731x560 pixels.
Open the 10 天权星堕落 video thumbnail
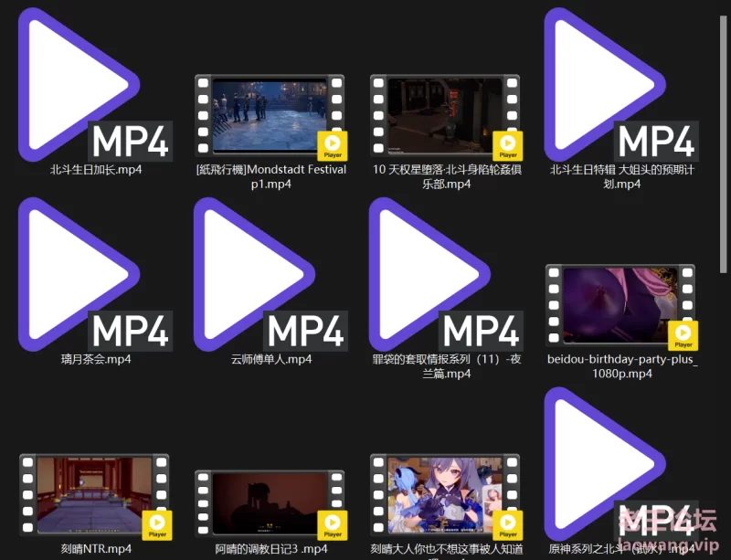tap(446, 116)
